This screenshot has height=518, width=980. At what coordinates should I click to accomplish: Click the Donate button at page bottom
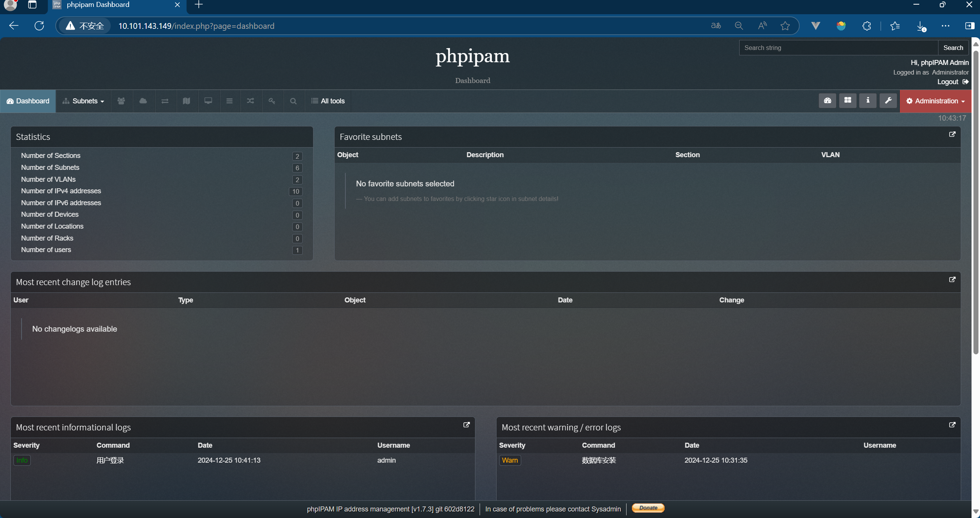tap(648, 508)
